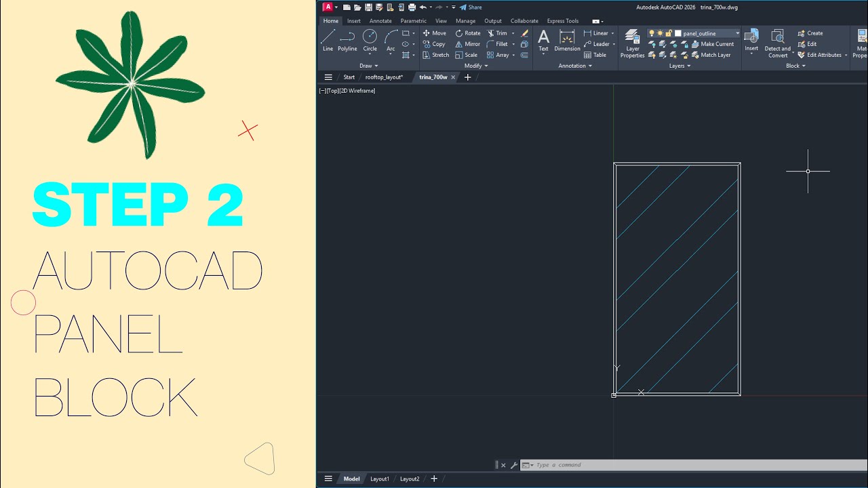Image resolution: width=868 pixels, height=488 pixels.
Task: Click Detect and Convert icon
Action: click(x=777, y=43)
